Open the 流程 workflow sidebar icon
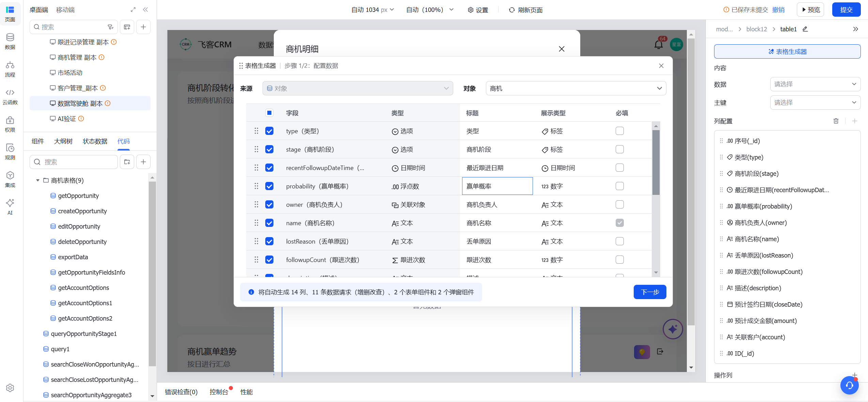Screen dimensions: 868x402 click(x=10, y=68)
